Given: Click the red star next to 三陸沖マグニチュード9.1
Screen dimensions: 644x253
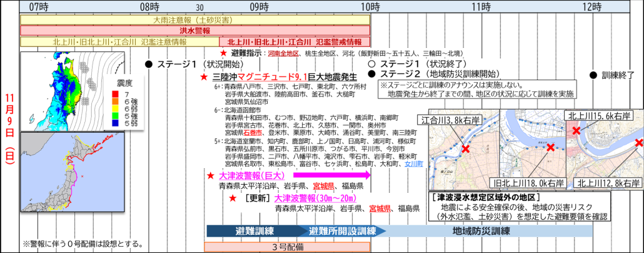Looking at the screenshot, I should point(204,76).
